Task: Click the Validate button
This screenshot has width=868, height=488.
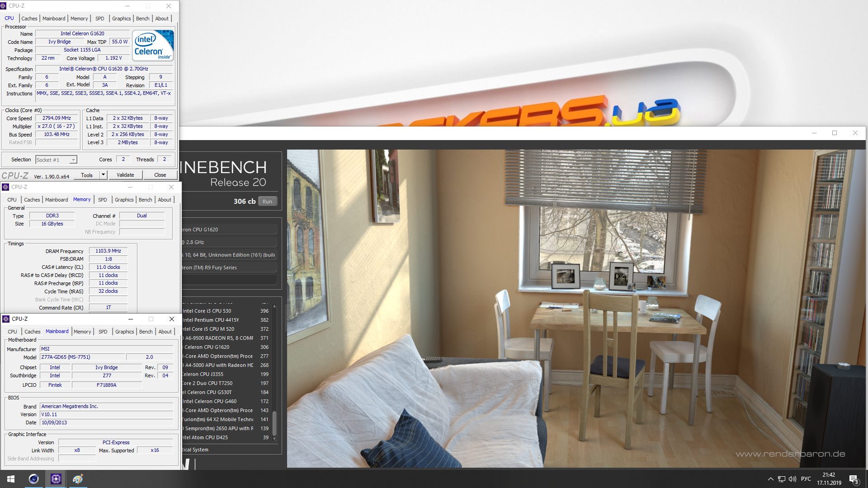Action: (x=125, y=175)
